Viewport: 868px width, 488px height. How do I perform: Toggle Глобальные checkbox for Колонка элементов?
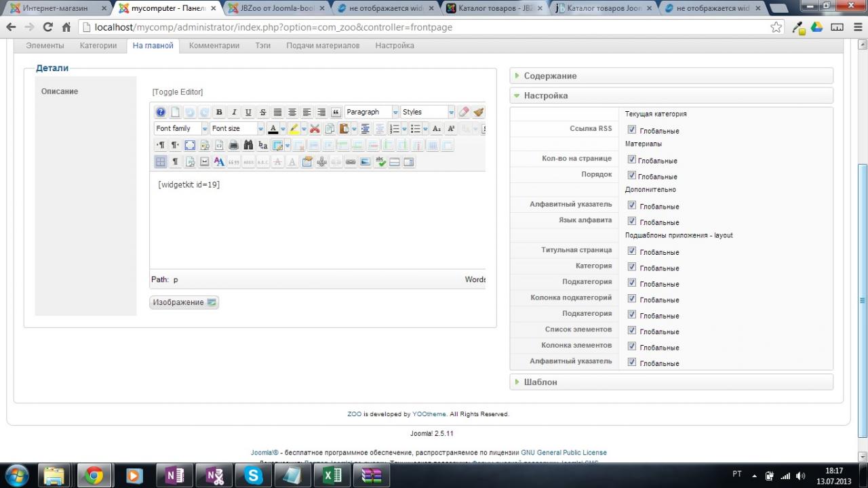632,346
